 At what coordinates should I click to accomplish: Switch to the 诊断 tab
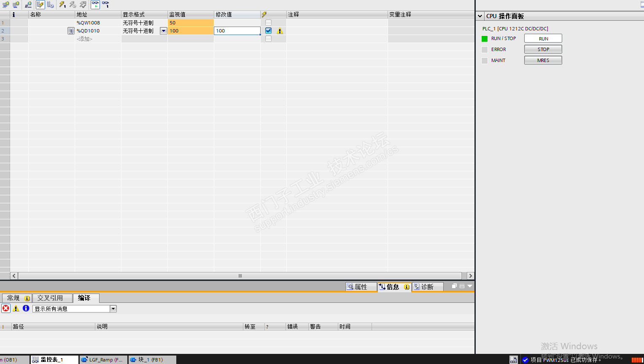pyautogui.click(x=428, y=287)
